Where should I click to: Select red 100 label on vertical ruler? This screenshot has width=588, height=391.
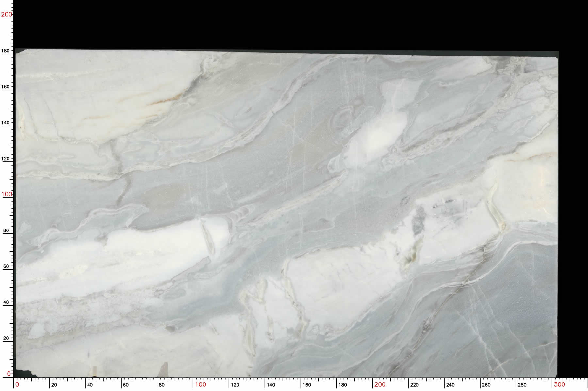click(x=6, y=194)
